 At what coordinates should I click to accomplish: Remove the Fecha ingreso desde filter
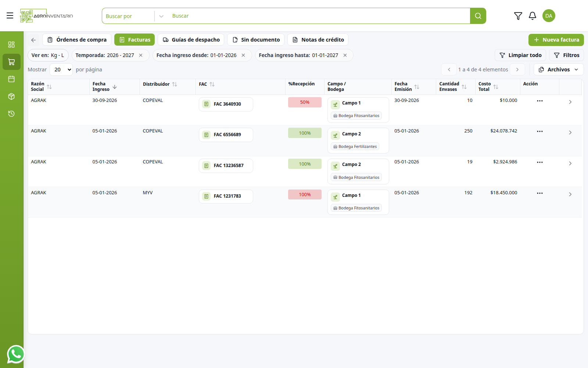pyautogui.click(x=243, y=55)
